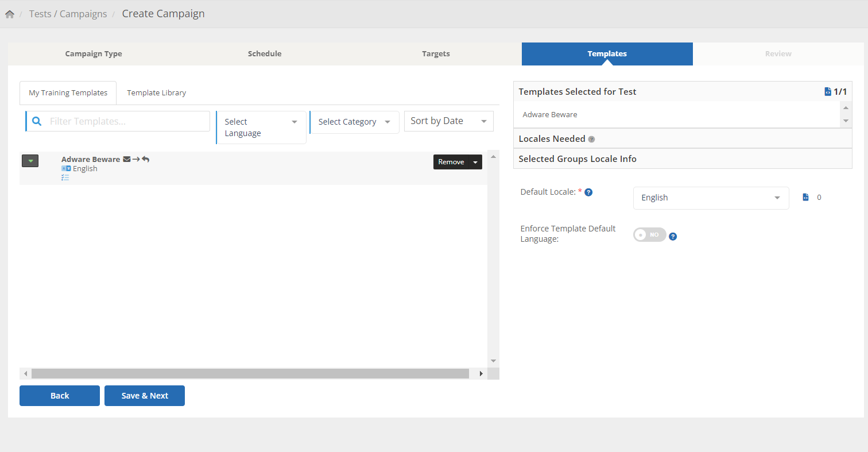
Task: Select the Templates step tab
Action: coord(607,54)
